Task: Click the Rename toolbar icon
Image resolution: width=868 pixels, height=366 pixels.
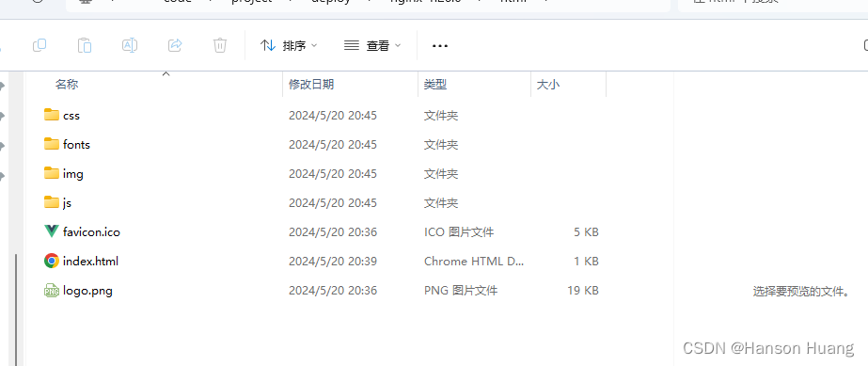Action: [130, 45]
